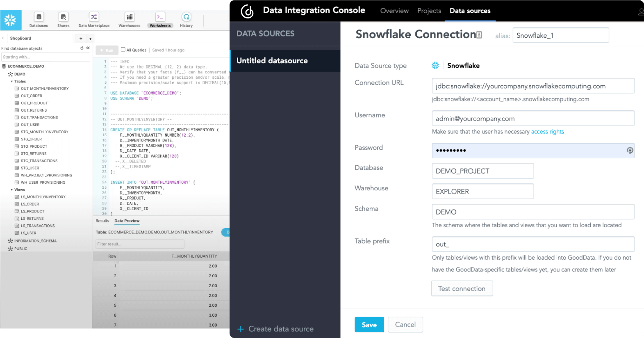
Task: Click the left chevron beside ShopBoard tab
Action: [3, 38]
